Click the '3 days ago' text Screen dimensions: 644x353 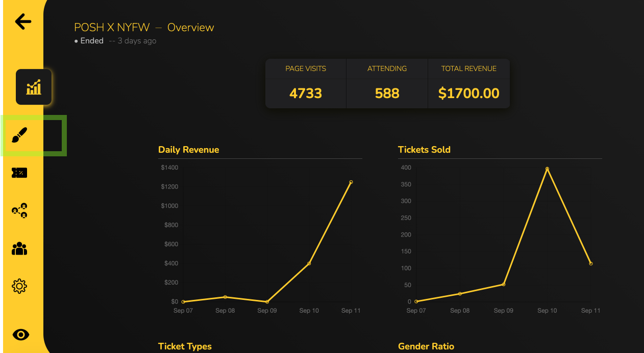click(137, 41)
